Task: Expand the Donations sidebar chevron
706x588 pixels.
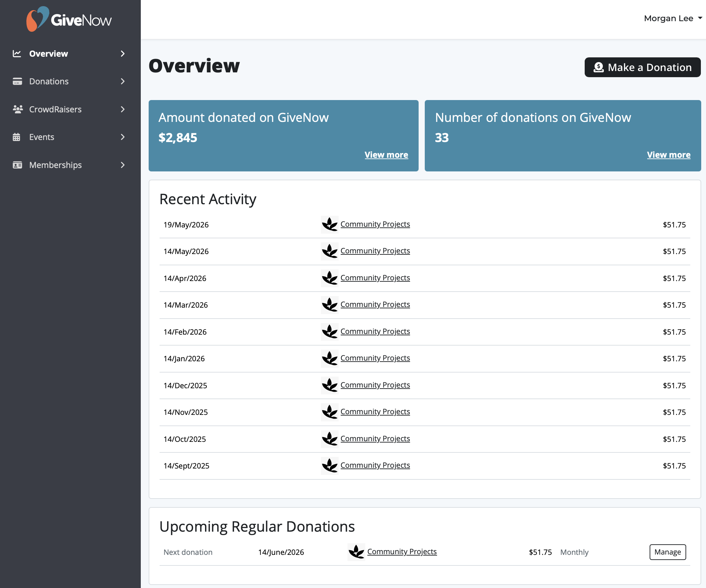Action: pyautogui.click(x=123, y=81)
